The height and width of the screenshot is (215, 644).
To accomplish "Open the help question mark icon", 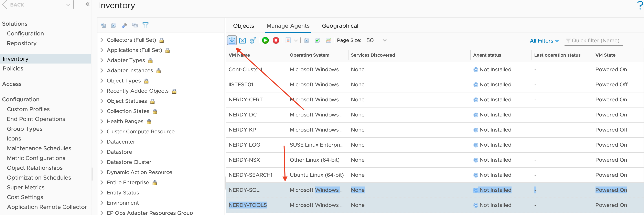I will coord(640,5).
